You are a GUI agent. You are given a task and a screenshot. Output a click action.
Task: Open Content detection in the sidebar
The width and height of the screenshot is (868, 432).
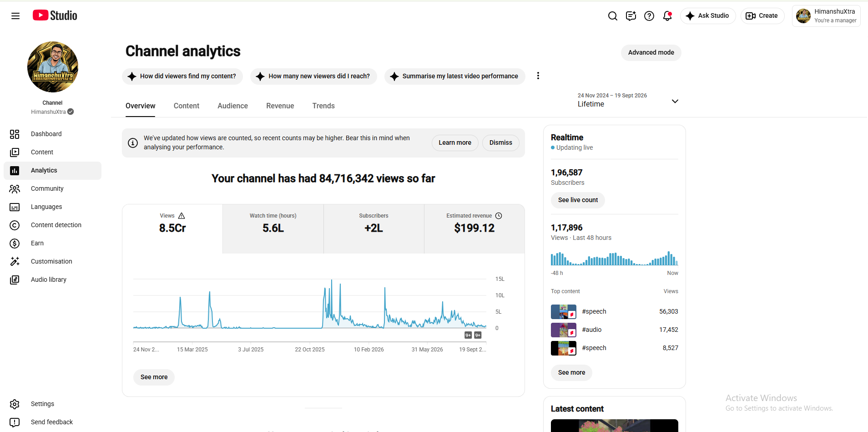coord(53,225)
